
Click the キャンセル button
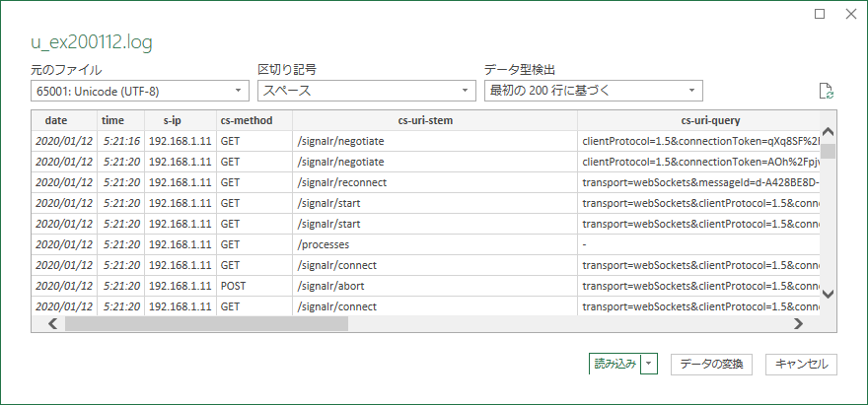click(801, 364)
